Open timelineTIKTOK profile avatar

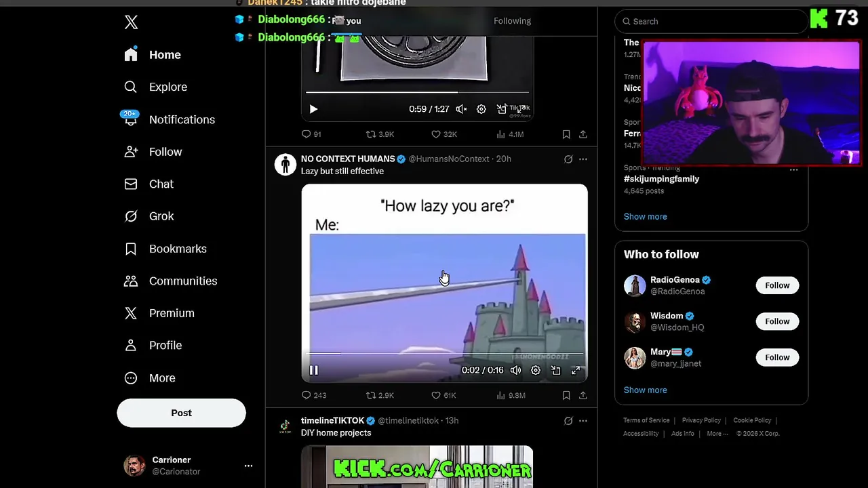pyautogui.click(x=285, y=426)
